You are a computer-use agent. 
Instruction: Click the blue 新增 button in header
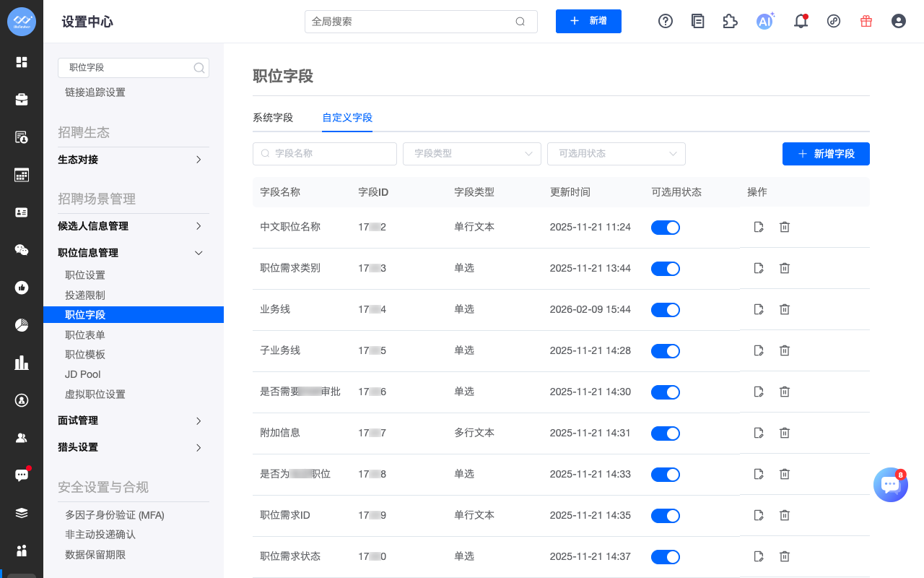click(x=588, y=21)
